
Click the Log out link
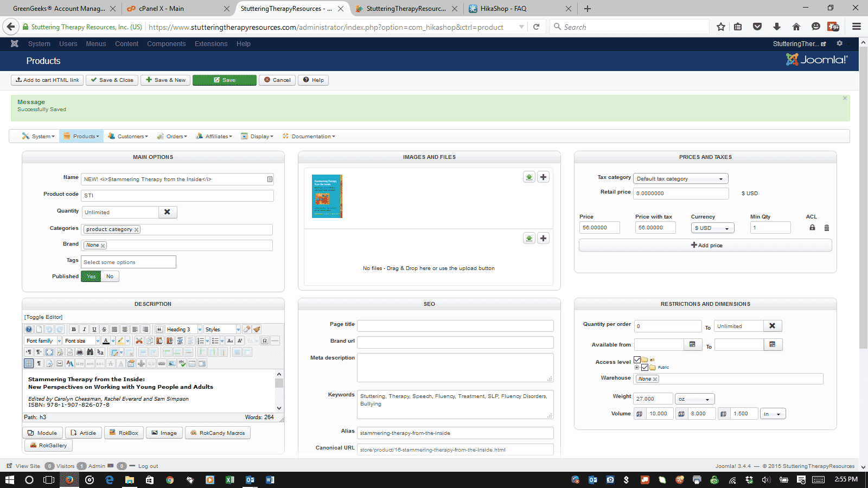[x=148, y=466]
